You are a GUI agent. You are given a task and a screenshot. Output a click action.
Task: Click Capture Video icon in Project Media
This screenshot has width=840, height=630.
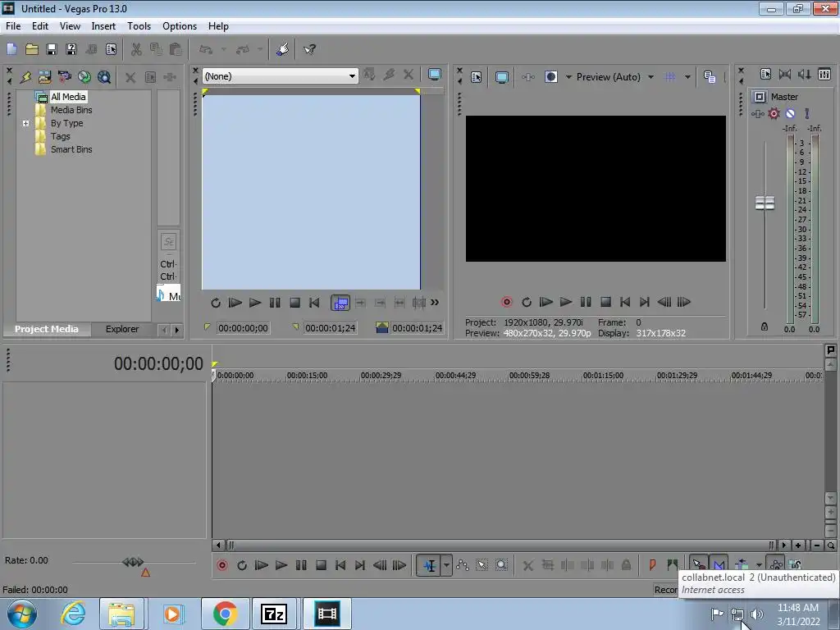tap(65, 77)
